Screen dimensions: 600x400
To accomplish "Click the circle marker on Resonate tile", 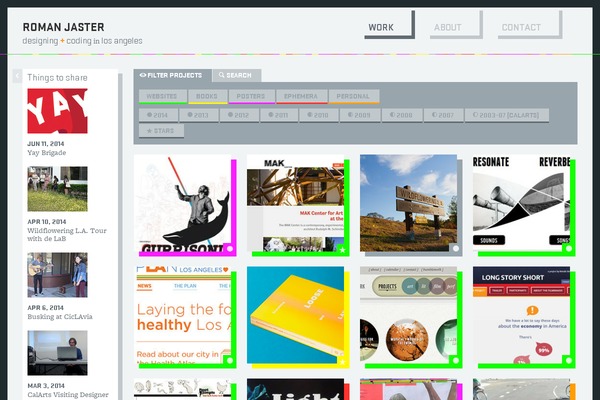I will click(569, 249).
